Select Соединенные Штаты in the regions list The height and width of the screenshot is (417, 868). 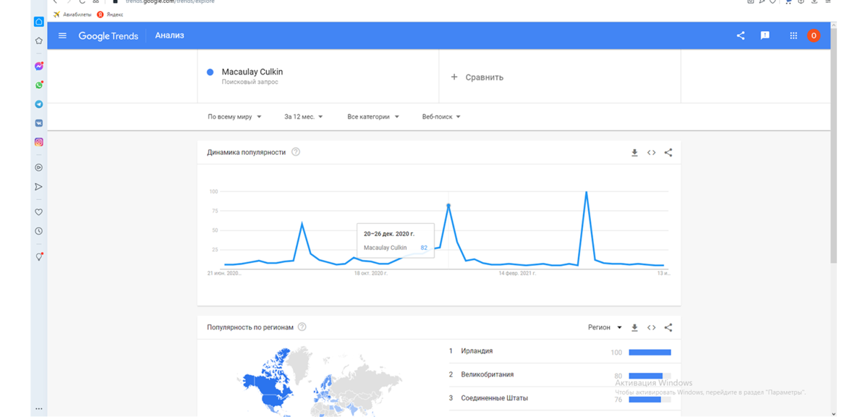494,398
